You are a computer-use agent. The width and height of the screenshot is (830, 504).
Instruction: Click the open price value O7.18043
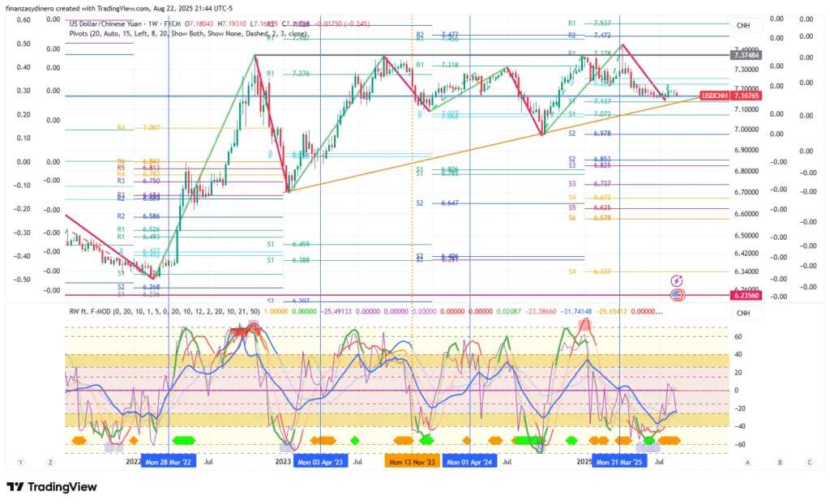click(199, 23)
